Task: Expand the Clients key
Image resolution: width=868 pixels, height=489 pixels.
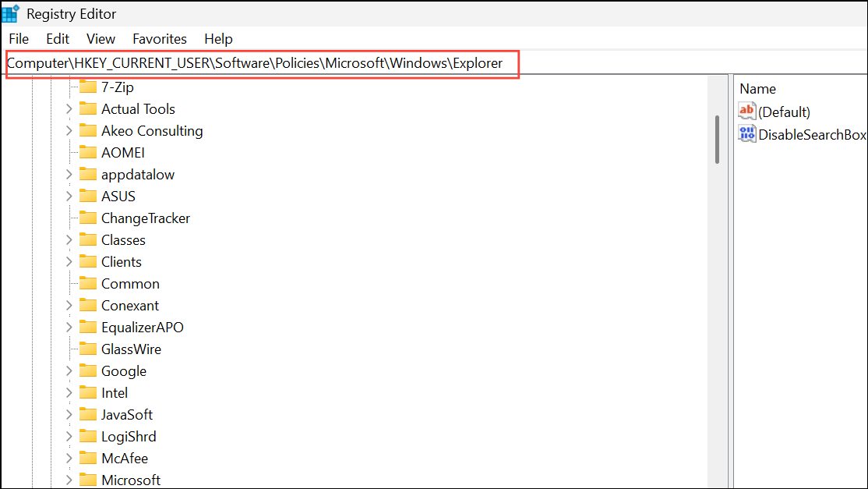Action: pos(69,261)
